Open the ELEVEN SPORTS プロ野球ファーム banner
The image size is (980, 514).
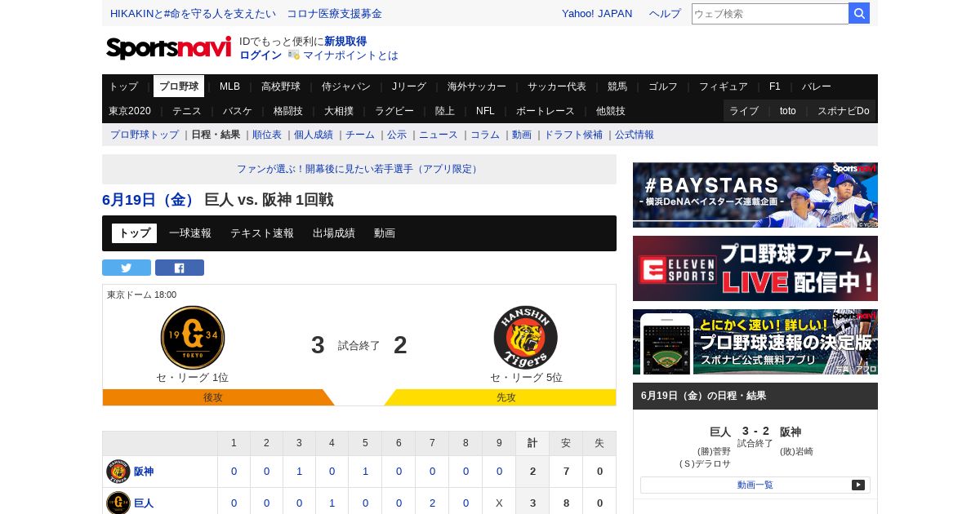[x=755, y=268]
